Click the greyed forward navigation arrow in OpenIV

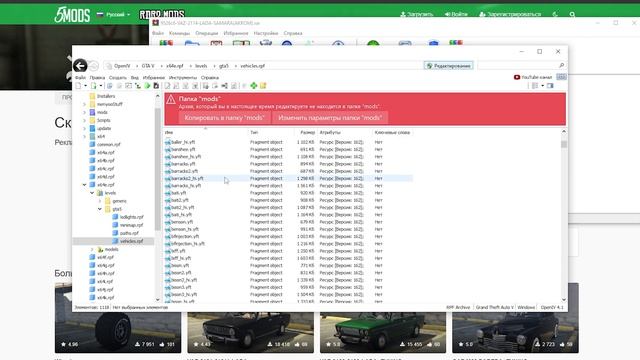click(94, 66)
